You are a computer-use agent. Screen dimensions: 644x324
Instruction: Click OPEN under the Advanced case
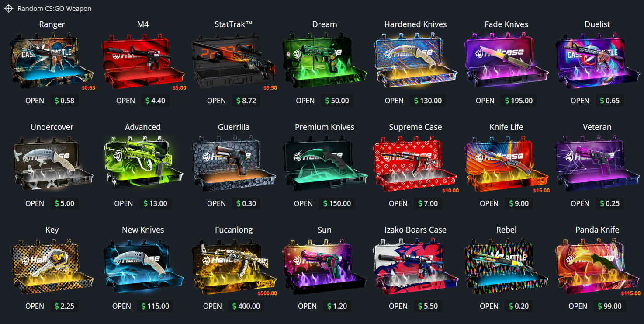click(x=124, y=203)
